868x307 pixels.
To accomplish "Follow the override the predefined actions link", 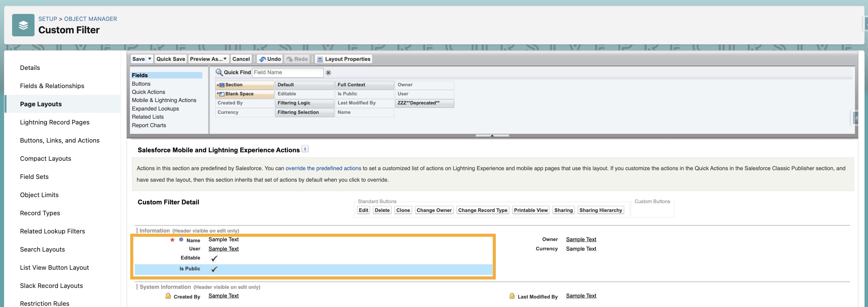I will pos(323,168).
